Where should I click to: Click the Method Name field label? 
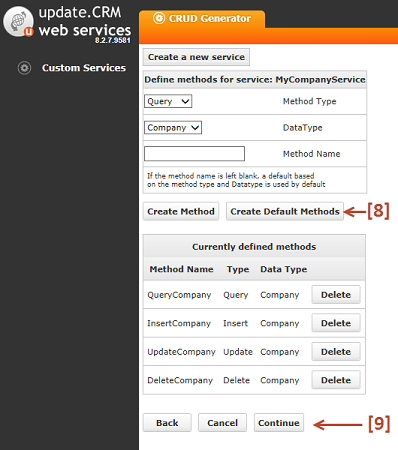click(x=312, y=154)
